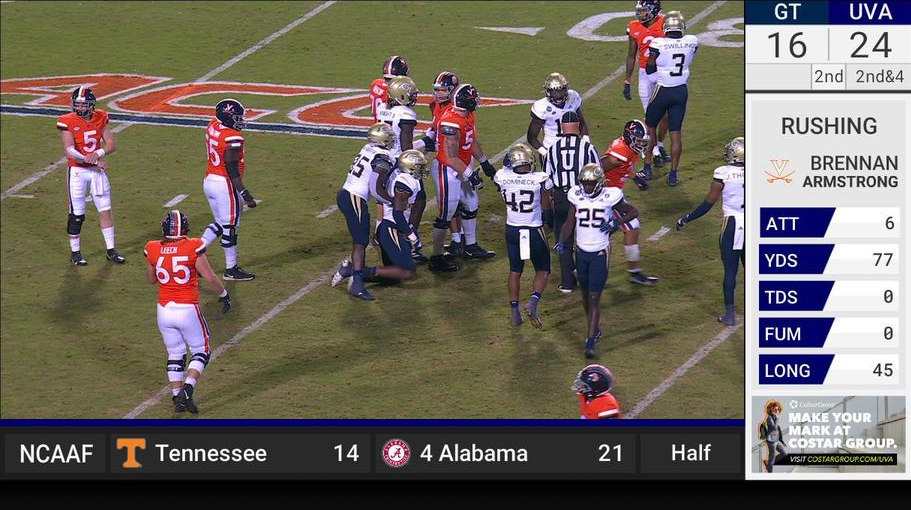
Task: Click Tennessee score 14 in ticker
Action: pos(346,453)
